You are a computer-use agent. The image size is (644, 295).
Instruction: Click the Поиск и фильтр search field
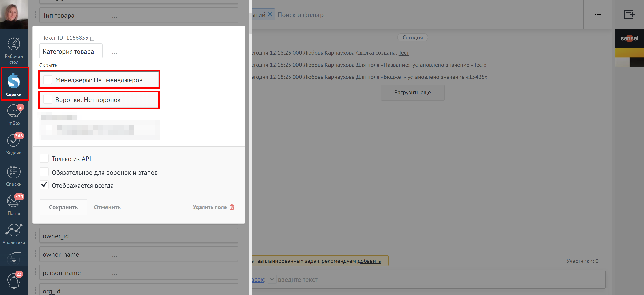click(301, 15)
